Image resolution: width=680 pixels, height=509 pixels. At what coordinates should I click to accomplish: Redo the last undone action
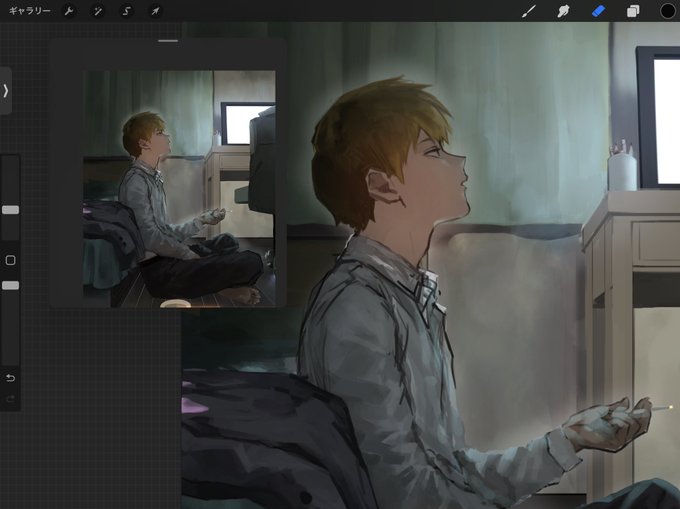pyautogui.click(x=10, y=398)
